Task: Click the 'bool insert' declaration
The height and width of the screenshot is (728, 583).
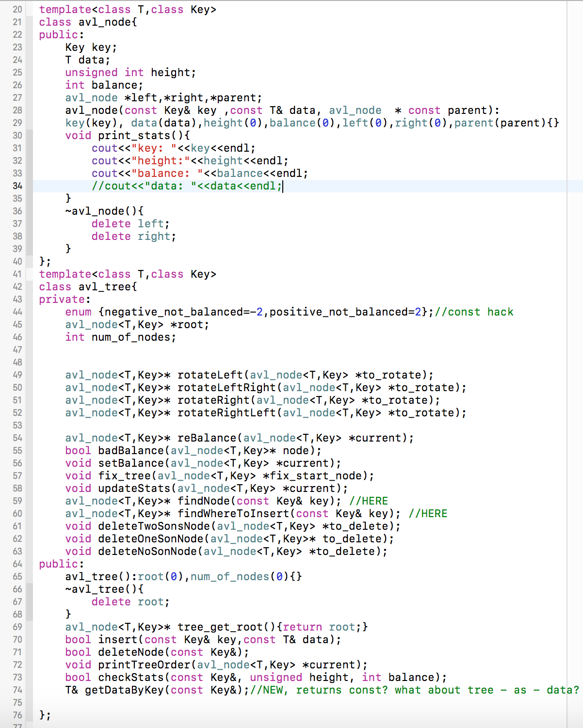Action: (203, 640)
